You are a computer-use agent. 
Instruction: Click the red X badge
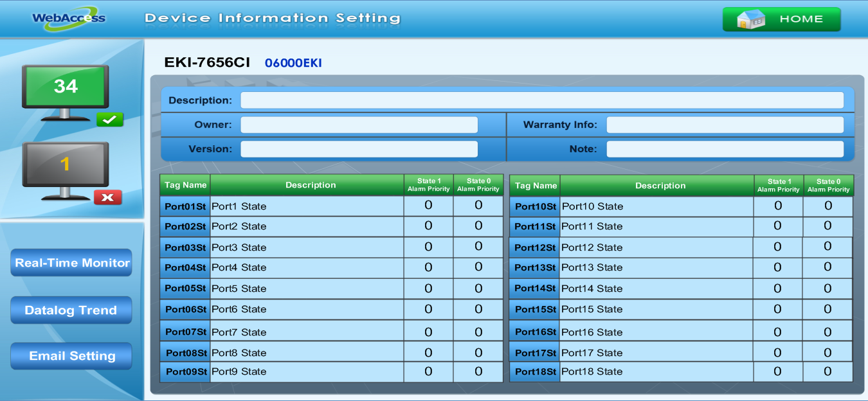click(x=108, y=198)
